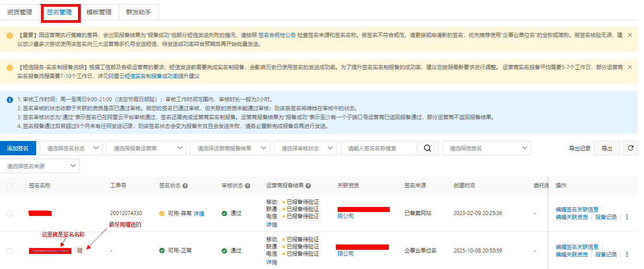Expand the 请选择签名状态 dropdown
The width and height of the screenshot is (644, 269).
pyautogui.click(x=71, y=149)
